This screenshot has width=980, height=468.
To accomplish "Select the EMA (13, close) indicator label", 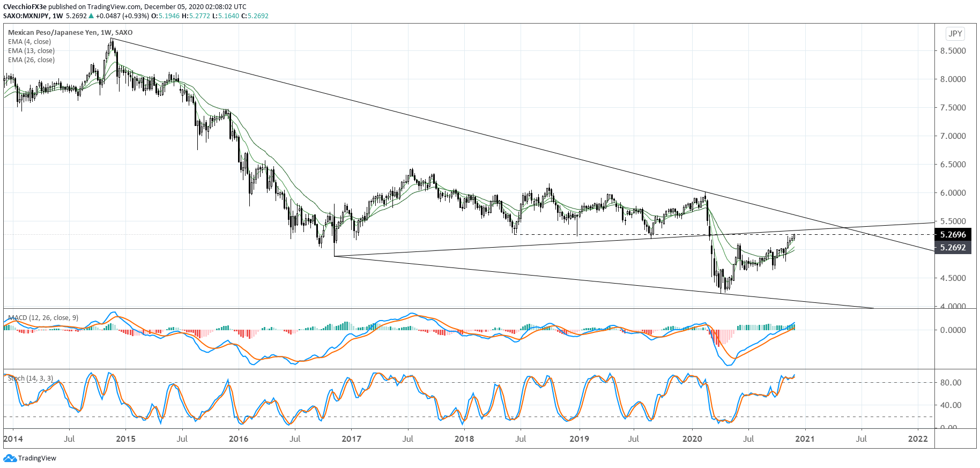I will coord(31,51).
